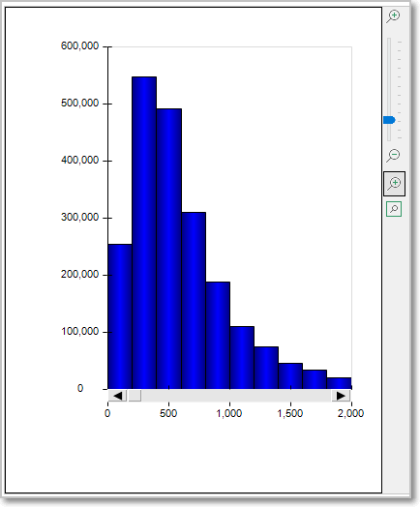Click the zoom out magnifier below the slider
This screenshot has height=507, width=420.
(394, 156)
